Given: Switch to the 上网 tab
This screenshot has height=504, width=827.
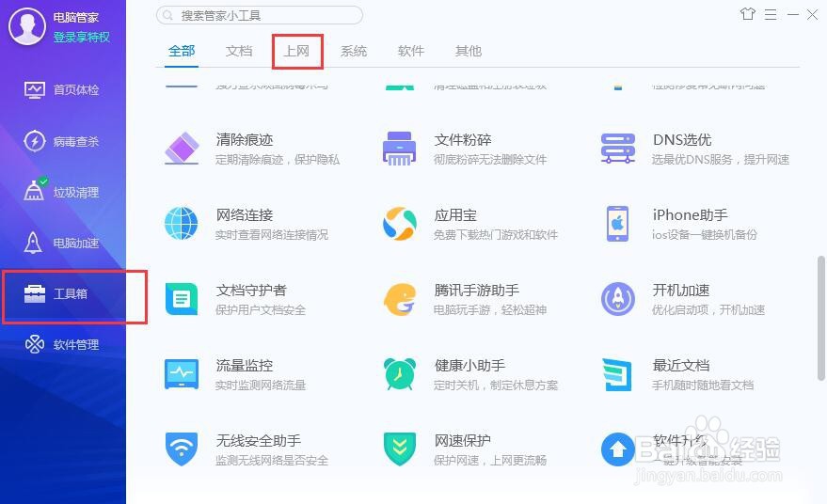Looking at the screenshot, I should 296,51.
